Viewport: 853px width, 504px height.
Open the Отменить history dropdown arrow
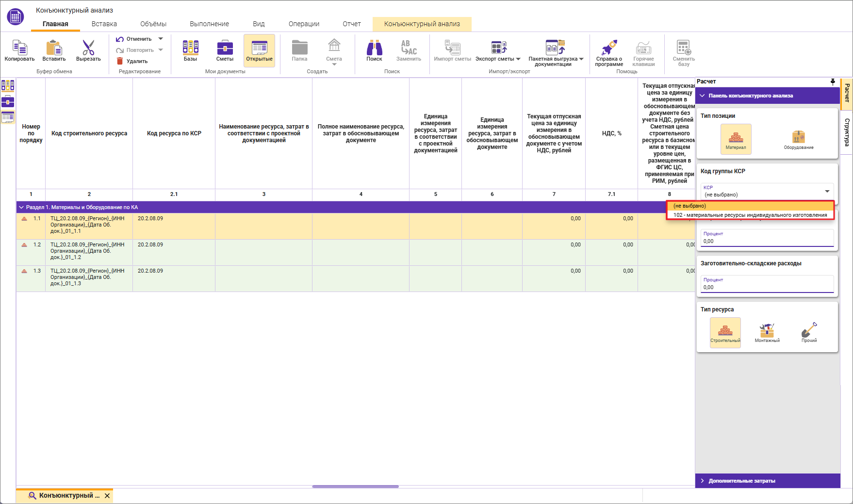(161, 39)
